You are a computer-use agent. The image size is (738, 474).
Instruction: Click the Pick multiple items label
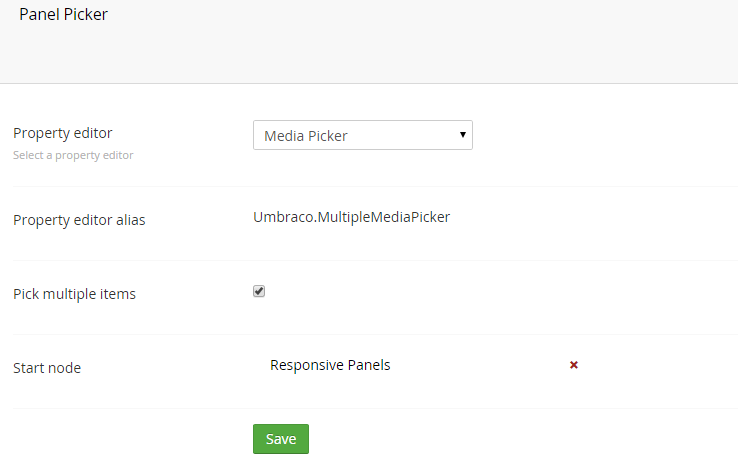(74, 294)
